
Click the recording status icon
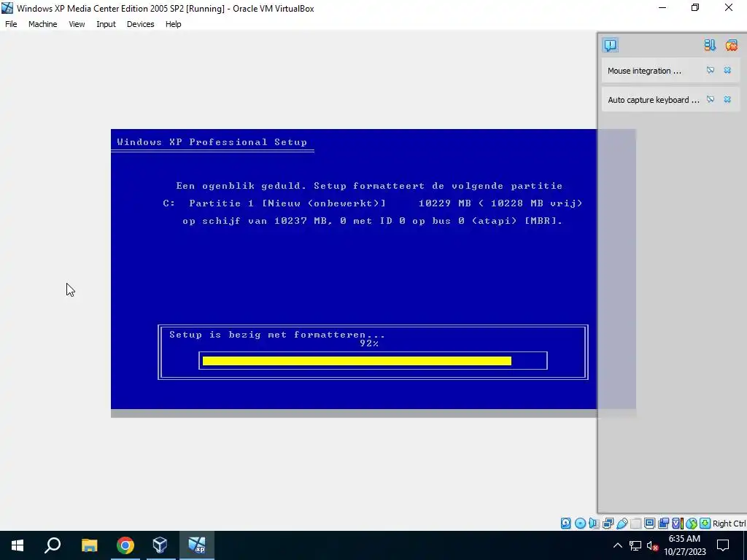(664, 524)
